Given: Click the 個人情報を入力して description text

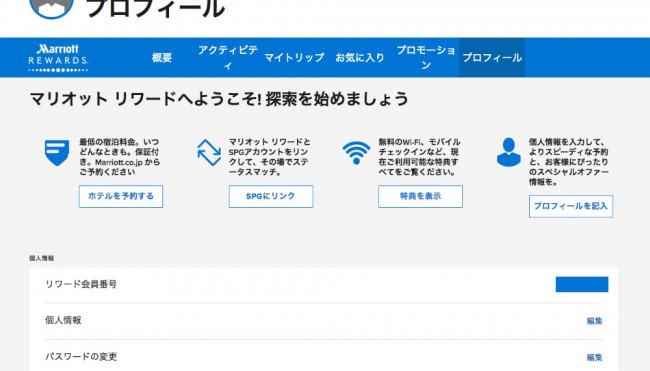Looking at the screenshot, I should pyautogui.click(x=569, y=162).
